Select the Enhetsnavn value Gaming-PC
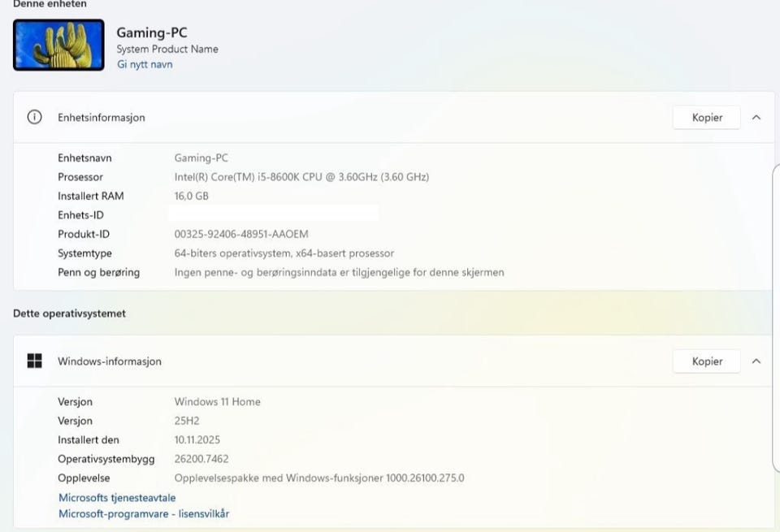Image resolution: width=780 pixels, height=532 pixels. click(x=201, y=158)
